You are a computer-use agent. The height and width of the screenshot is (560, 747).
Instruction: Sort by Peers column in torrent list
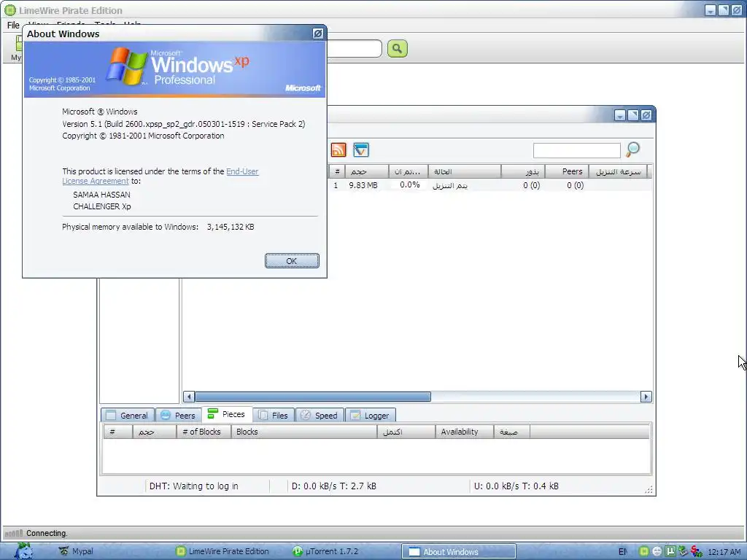[x=567, y=171]
